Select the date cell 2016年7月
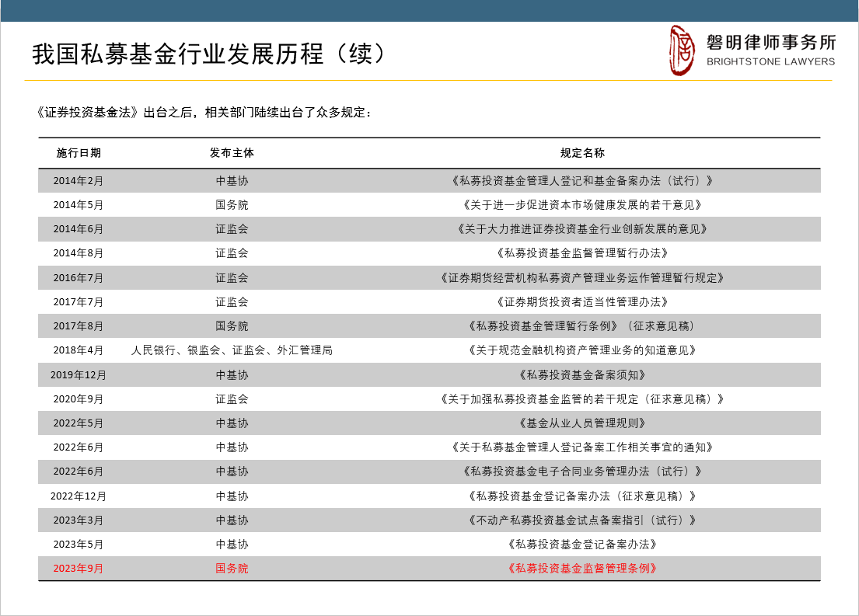Image resolution: width=859 pixels, height=616 pixels. coord(79,277)
